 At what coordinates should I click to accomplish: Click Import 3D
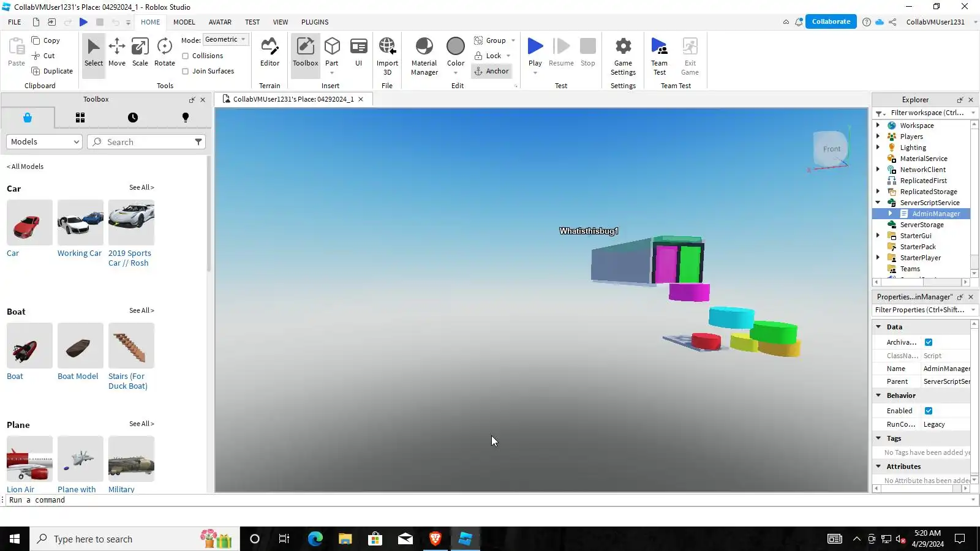(x=387, y=56)
